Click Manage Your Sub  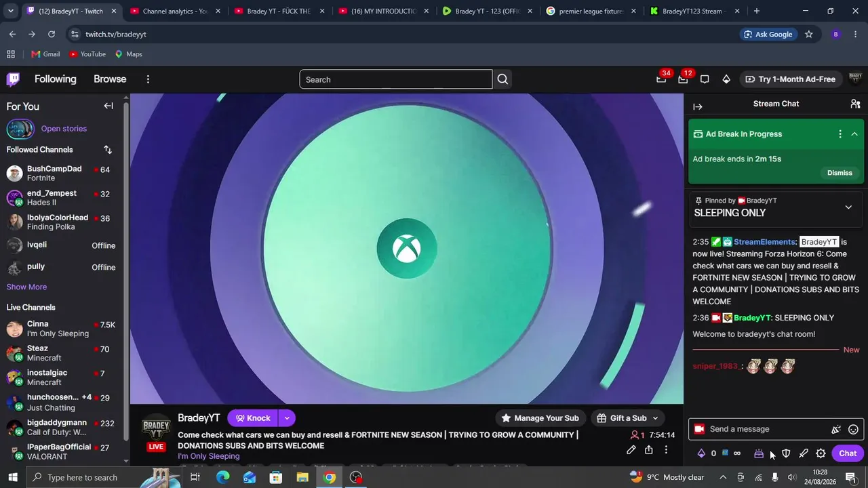coord(540,418)
